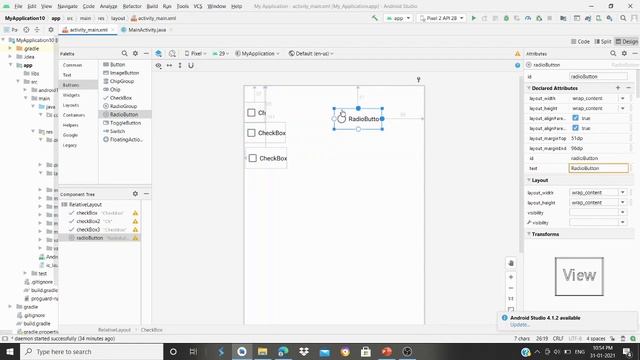The height and width of the screenshot is (360, 640).
Task: Zoom out the design canvas
Action: [511, 288]
